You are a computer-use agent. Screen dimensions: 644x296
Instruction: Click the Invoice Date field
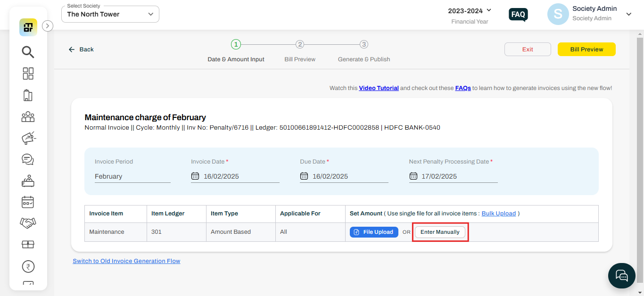[235, 176]
